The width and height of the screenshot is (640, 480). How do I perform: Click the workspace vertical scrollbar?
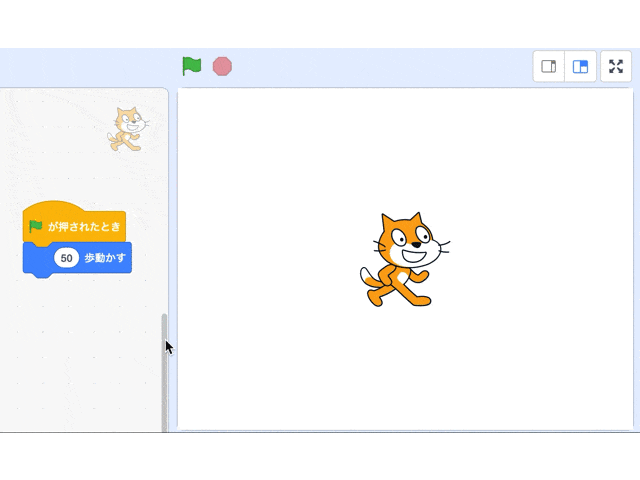164,372
